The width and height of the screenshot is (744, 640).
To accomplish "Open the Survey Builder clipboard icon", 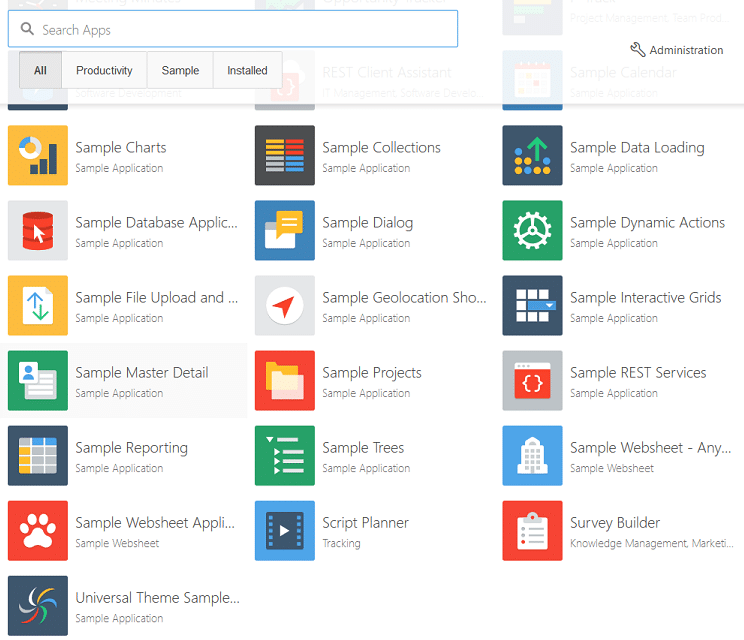I will tap(532, 530).
